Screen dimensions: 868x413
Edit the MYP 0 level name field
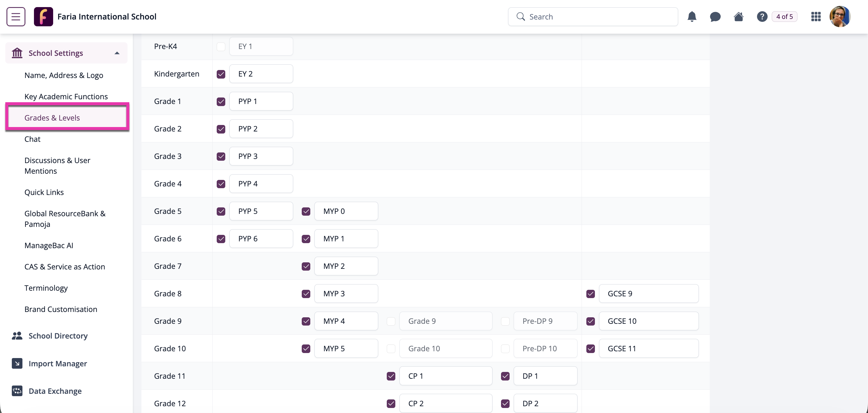(346, 211)
